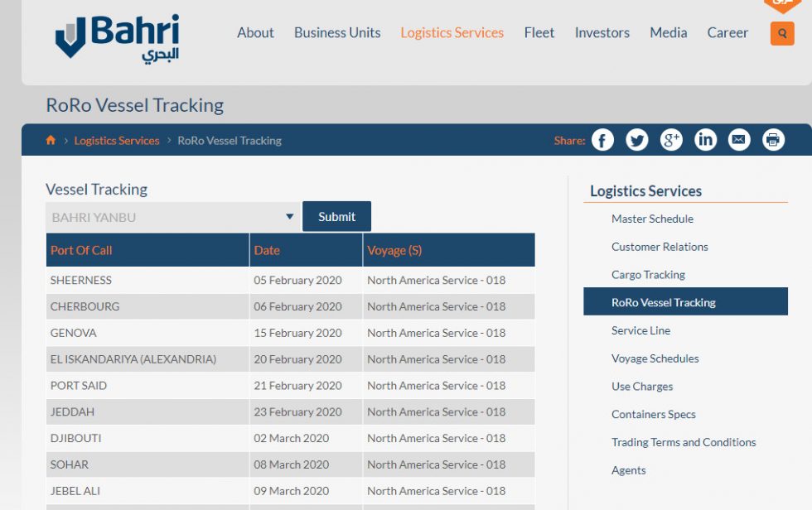Click the JEBEL ALI port cell

pos(147,492)
